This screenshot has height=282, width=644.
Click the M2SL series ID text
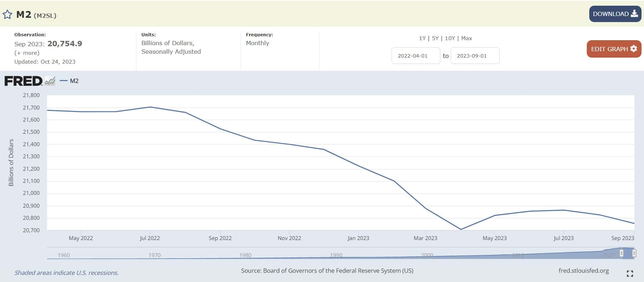pyautogui.click(x=45, y=15)
